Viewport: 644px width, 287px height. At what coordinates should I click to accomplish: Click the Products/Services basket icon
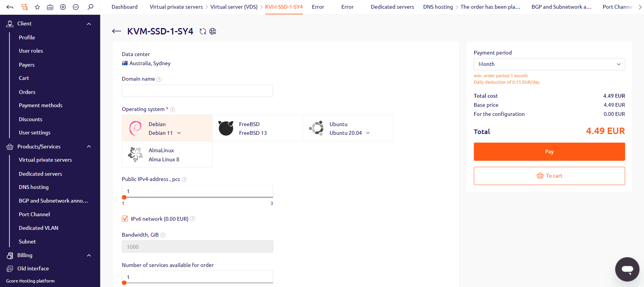click(10, 147)
